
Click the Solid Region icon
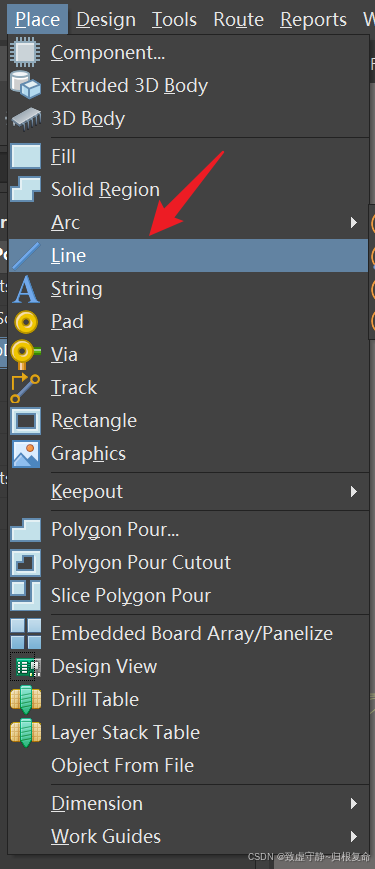(25, 190)
